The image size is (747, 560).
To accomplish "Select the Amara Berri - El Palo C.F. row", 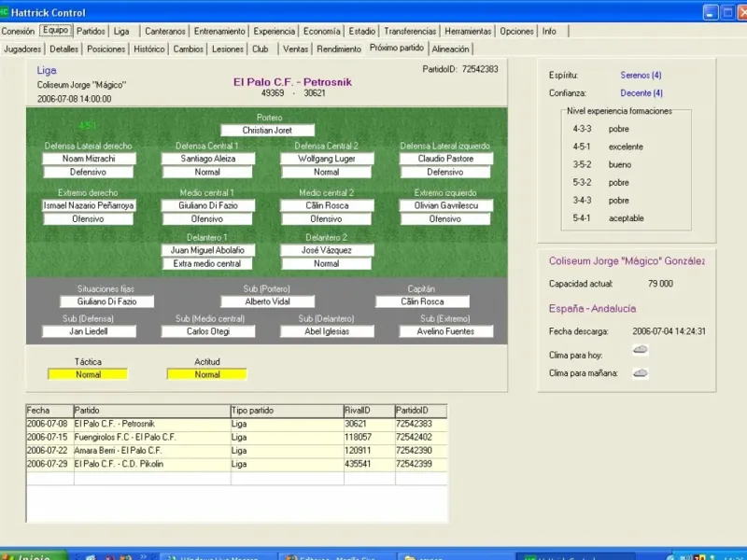I will click(x=237, y=451).
